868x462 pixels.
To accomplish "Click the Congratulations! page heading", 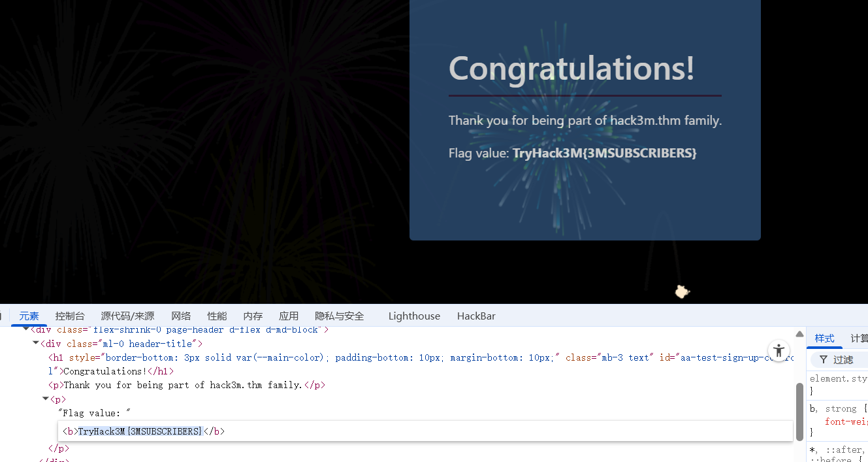I will [x=571, y=68].
